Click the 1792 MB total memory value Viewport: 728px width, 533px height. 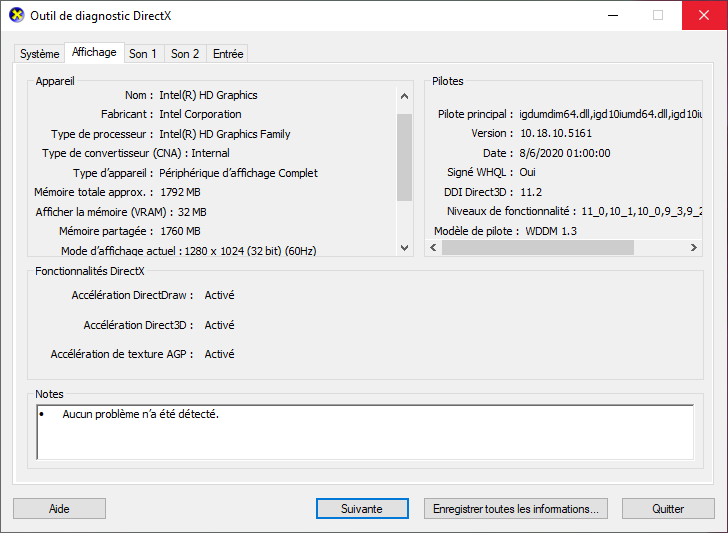[181, 192]
